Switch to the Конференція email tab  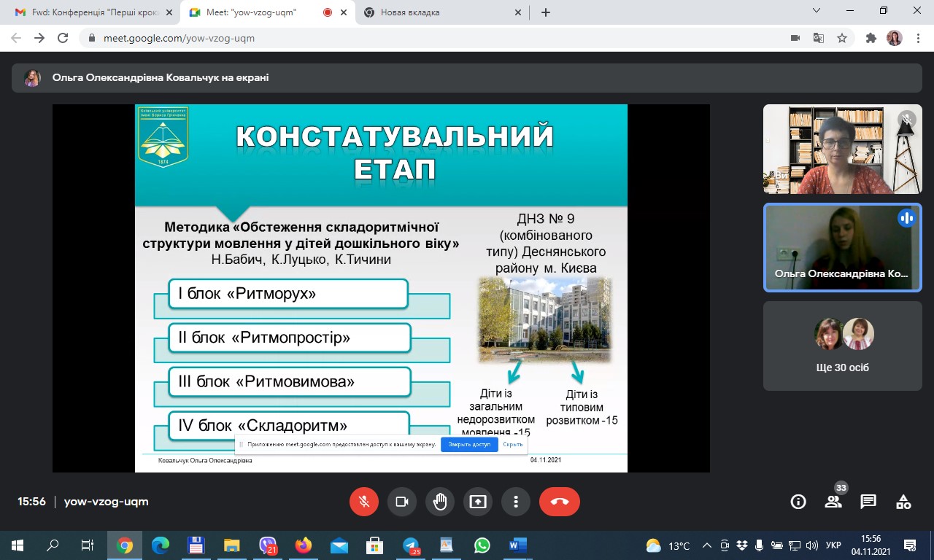coord(88,11)
